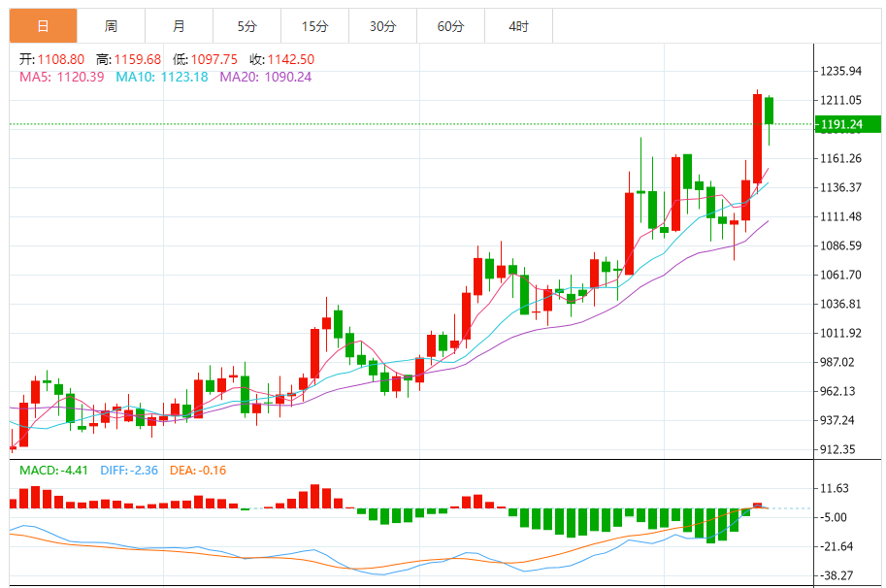Screen dimensions: 886x588
Task: Open the 15分 timeframe tab
Action: (314, 26)
